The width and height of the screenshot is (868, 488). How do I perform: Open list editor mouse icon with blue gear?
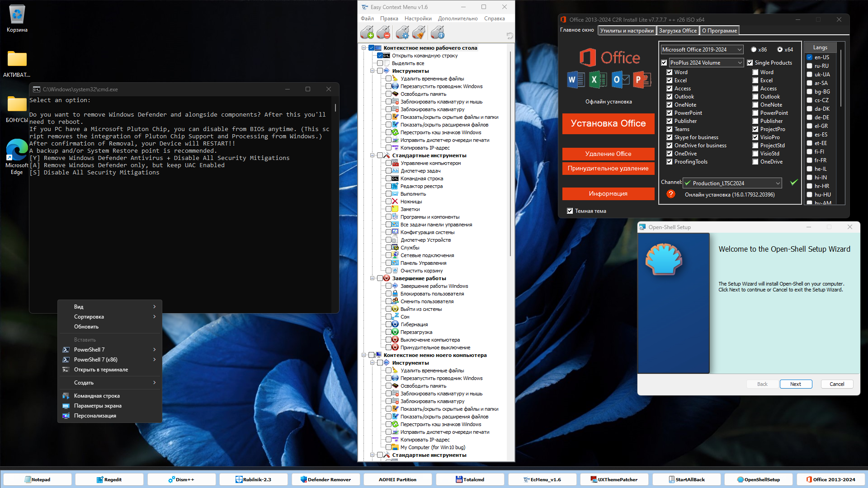coord(402,33)
